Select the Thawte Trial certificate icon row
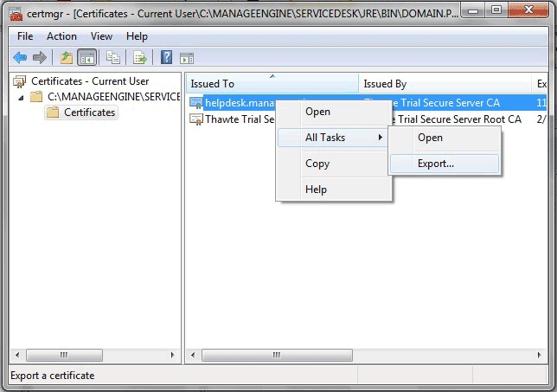This screenshot has height=392, width=557. (x=196, y=119)
